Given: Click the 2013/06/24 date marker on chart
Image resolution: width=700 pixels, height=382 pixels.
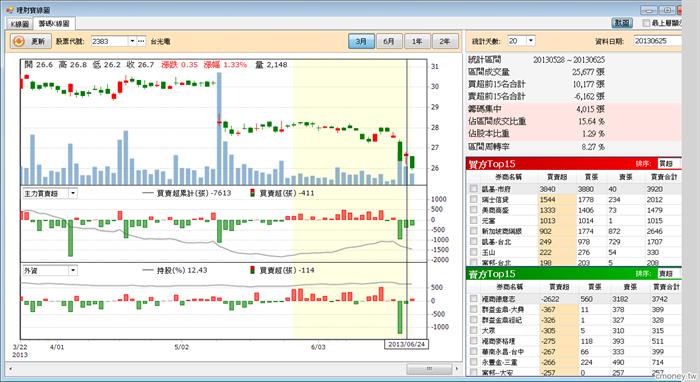Looking at the screenshot, I should tap(406, 345).
